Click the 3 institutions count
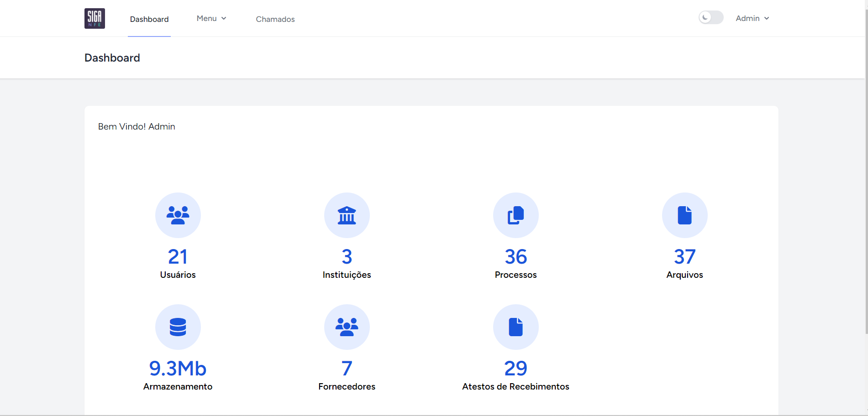 [x=347, y=257]
